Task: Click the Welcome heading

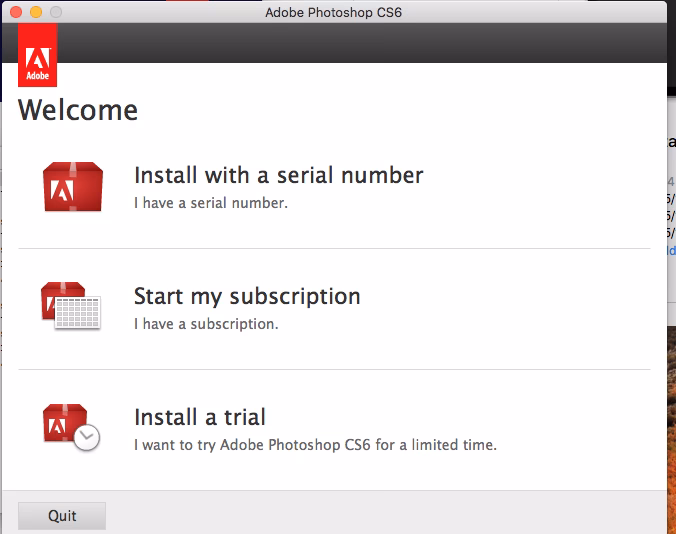Action: click(78, 109)
